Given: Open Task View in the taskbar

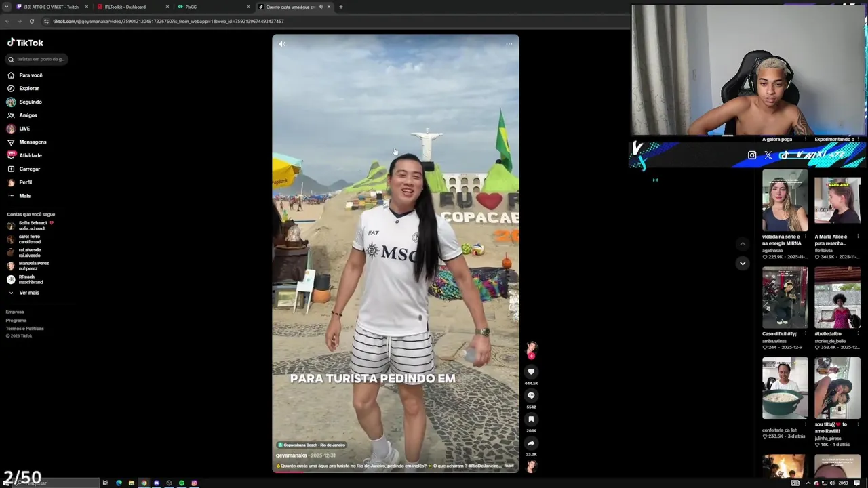Looking at the screenshot, I should coord(106,483).
